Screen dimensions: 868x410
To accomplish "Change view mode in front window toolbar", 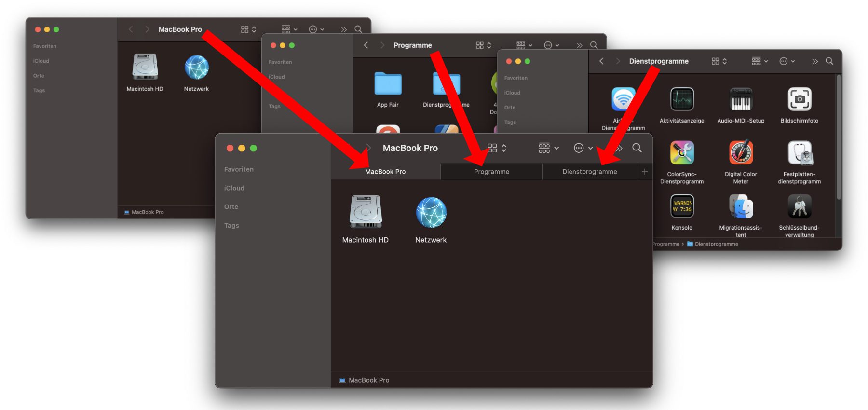I will coord(497,148).
